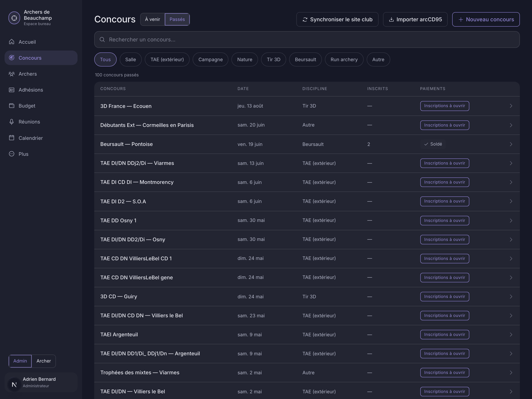The width and height of the screenshot is (532, 399).
Task: Click the sync arrows icon
Action: click(x=305, y=20)
